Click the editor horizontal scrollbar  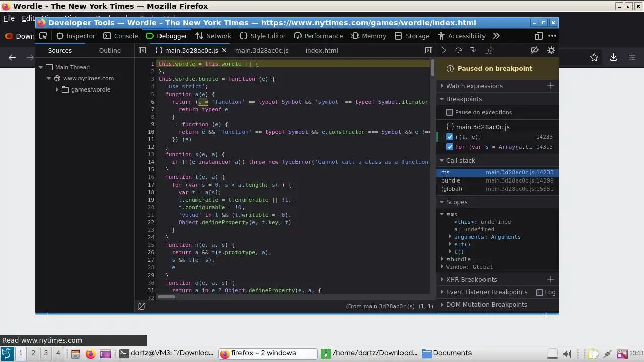click(167, 297)
